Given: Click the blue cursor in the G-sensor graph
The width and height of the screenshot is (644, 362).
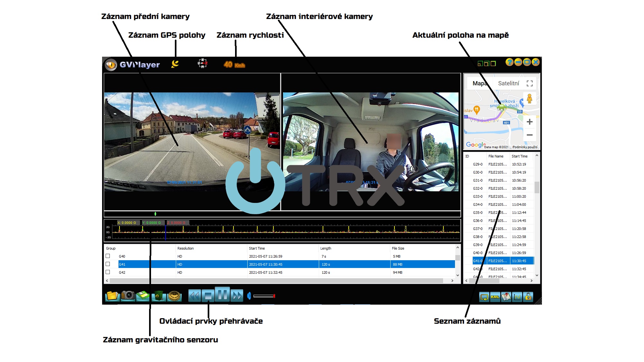Looking at the screenshot, I should tap(166, 233).
